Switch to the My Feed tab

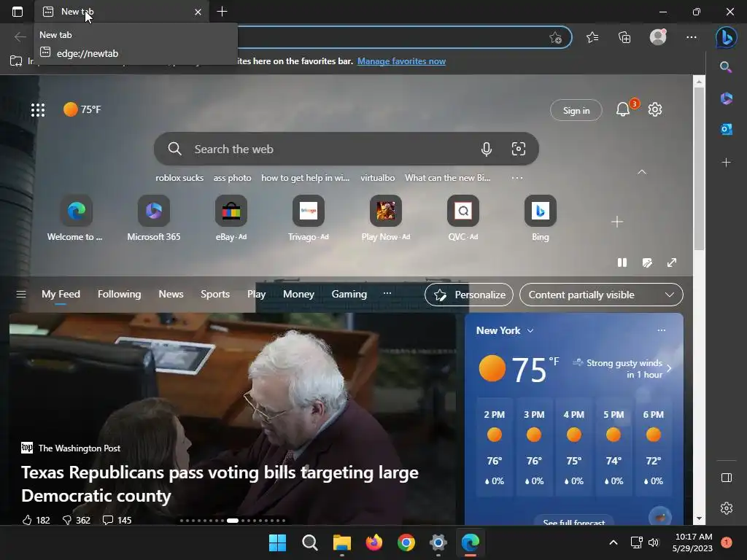(61, 295)
